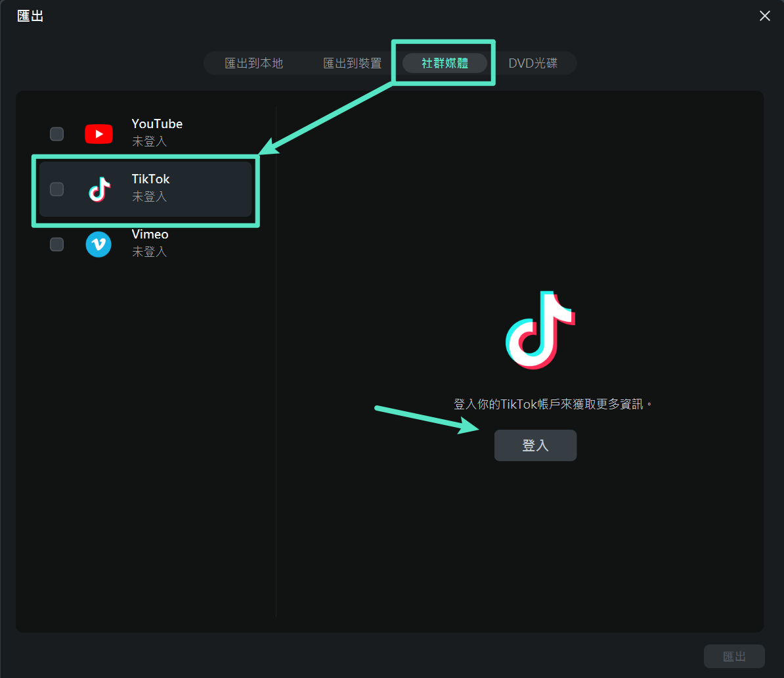Close the 匯出 dialog with the X

[x=764, y=16]
